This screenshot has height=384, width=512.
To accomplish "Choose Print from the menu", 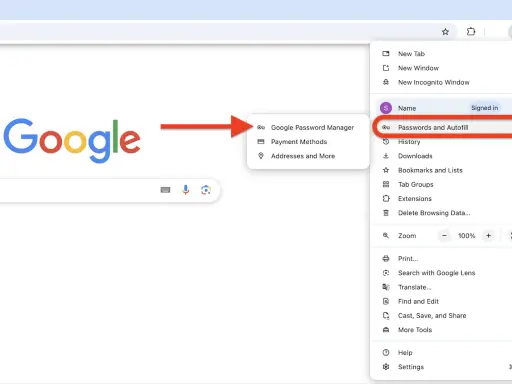I will pyautogui.click(x=441, y=259).
